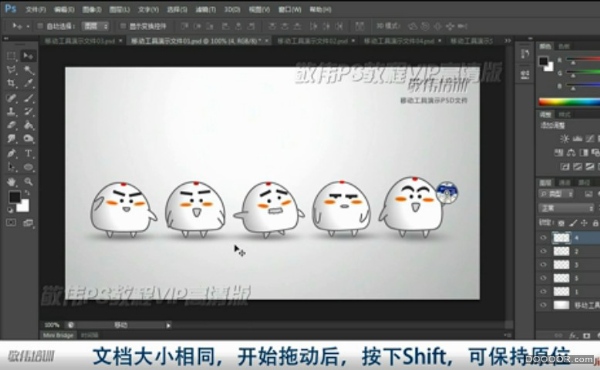Toggle Quick Mask mode
The height and width of the screenshot is (370, 600).
click(x=11, y=223)
